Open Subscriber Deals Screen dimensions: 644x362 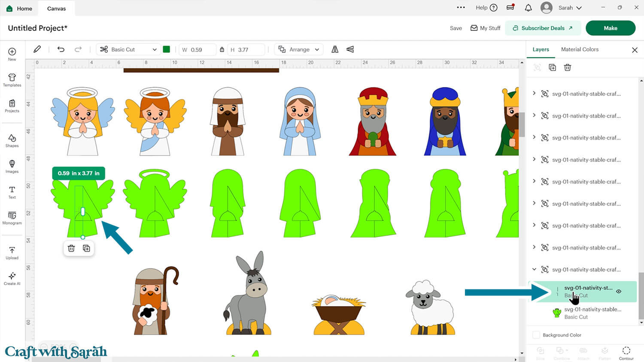[543, 28]
